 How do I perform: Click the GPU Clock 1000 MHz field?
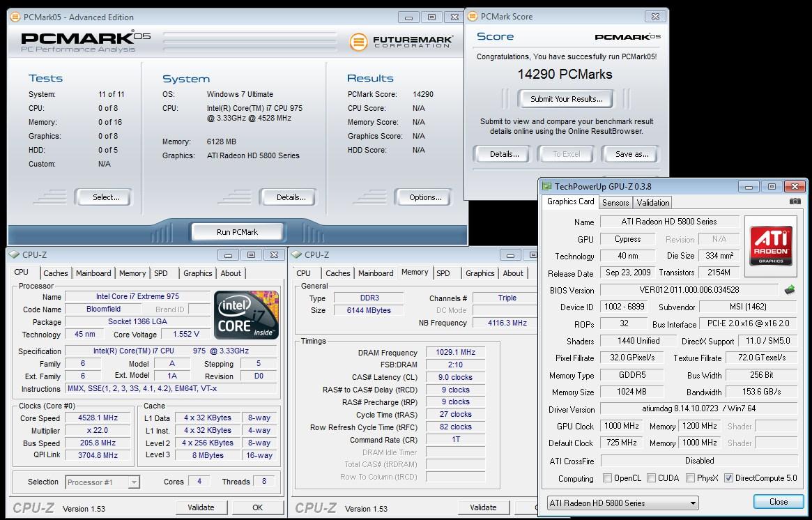622,426
